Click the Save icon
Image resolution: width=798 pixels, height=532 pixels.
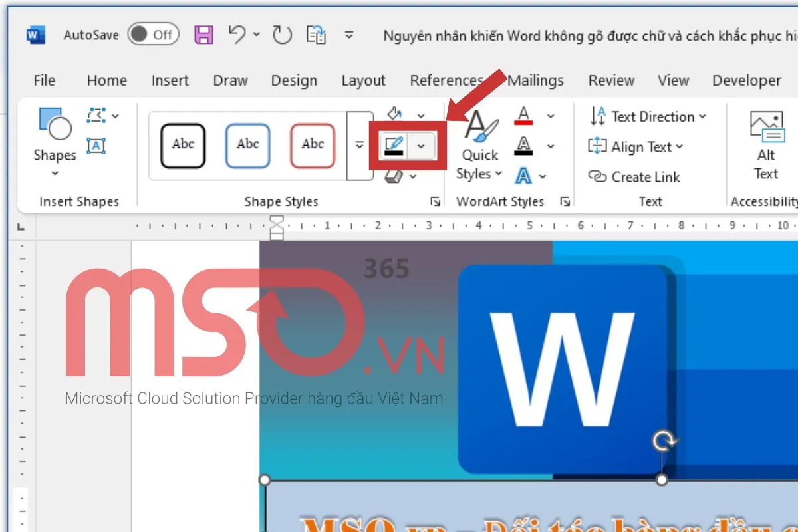(x=203, y=34)
